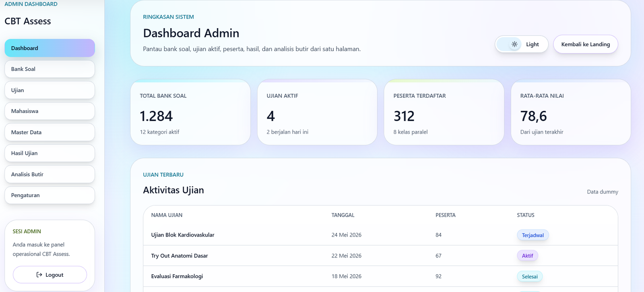
Task: Select the Try Out Anatomi Dasar row name
Action: (180, 256)
